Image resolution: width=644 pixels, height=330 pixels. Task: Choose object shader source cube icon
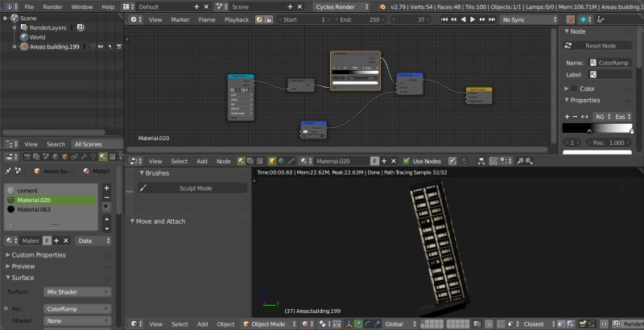click(x=272, y=161)
